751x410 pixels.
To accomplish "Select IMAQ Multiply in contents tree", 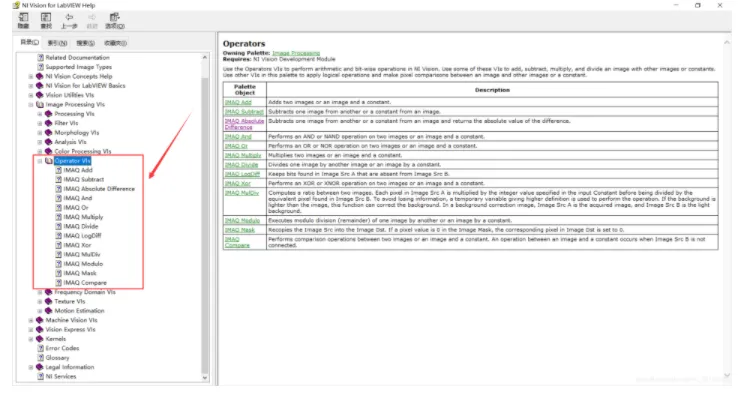I will tap(83, 217).
